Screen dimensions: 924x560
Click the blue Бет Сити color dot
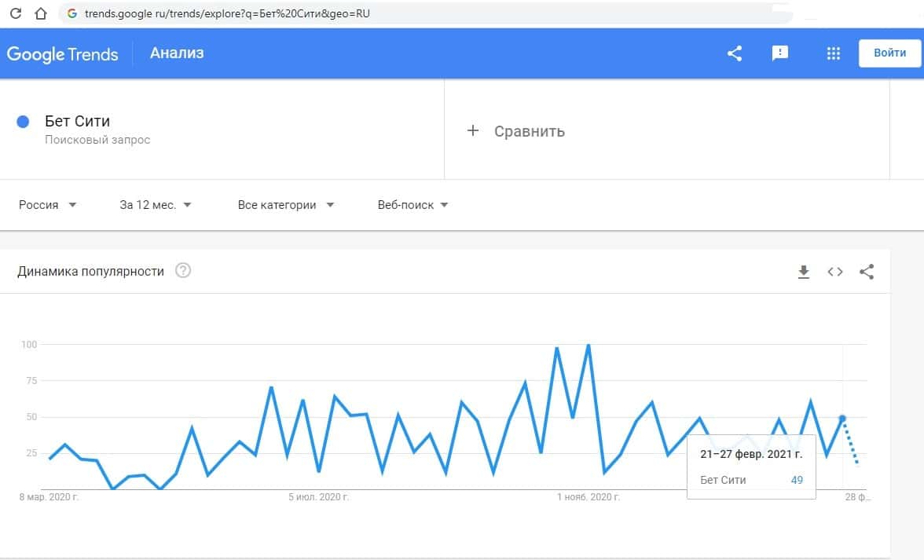pyautogui.click(x=23, y=122)
